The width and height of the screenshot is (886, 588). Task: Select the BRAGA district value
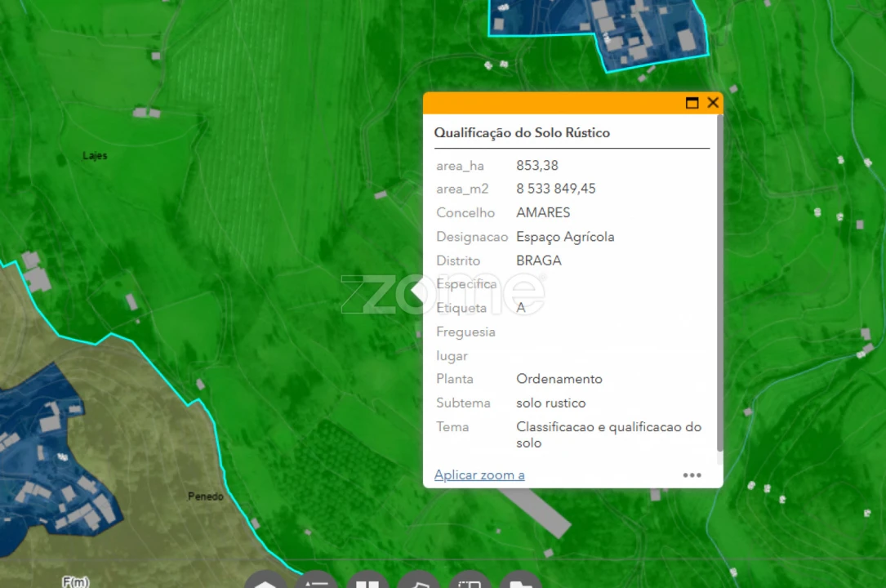[x=538, y=261]
